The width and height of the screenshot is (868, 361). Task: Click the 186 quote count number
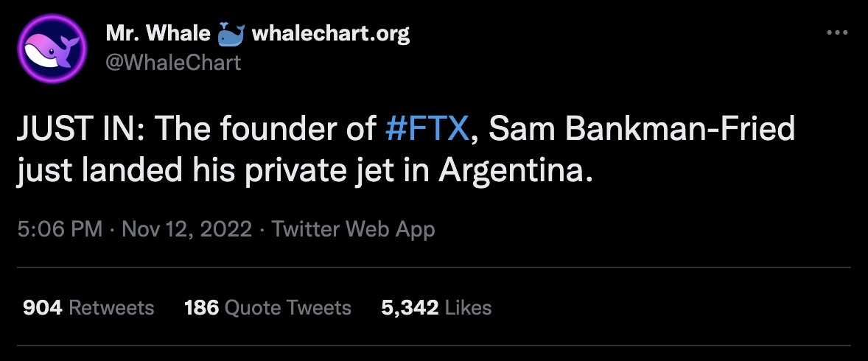(x=201, y=307)
